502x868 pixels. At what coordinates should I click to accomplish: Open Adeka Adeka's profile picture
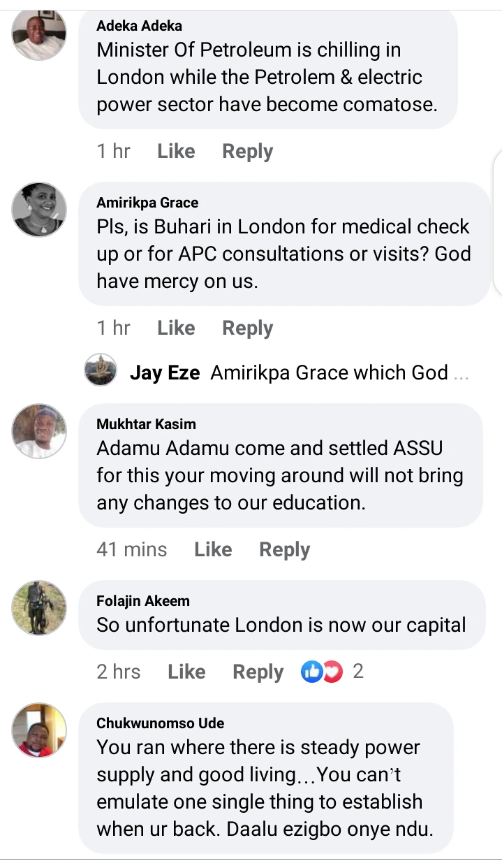tap(39, 35)
